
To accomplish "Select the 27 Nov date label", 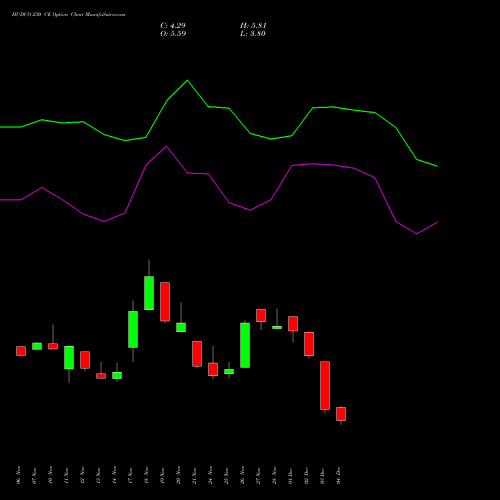I will click(258, 475).
